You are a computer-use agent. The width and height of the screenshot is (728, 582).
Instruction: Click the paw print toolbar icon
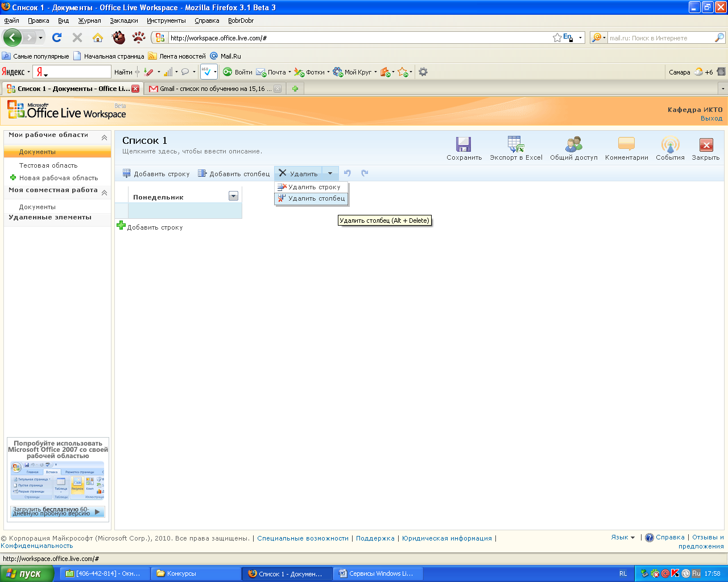pos(139,38)
